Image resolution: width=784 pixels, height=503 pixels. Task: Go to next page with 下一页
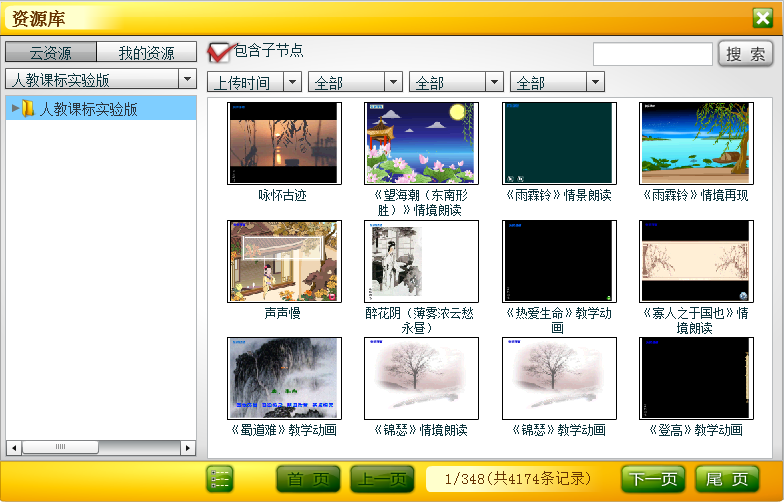tap(653, 479)
